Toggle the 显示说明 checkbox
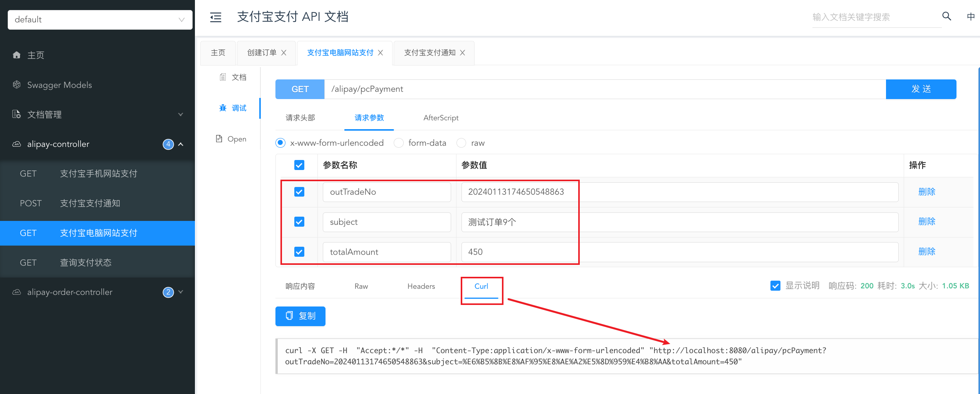This screenshot has height=394, width=980. coord(775,286)
